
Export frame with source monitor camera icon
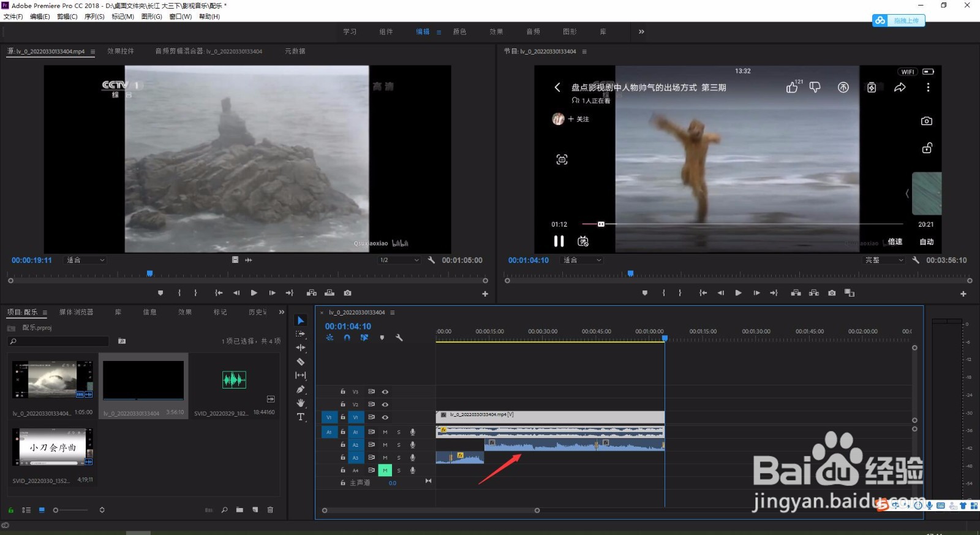(347, 293)
